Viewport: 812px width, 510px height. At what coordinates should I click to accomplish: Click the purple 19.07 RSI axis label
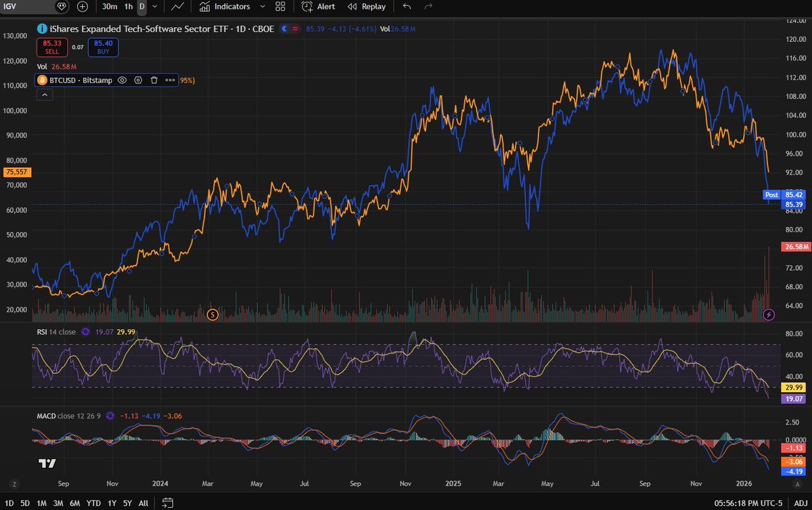coord(793,400)
